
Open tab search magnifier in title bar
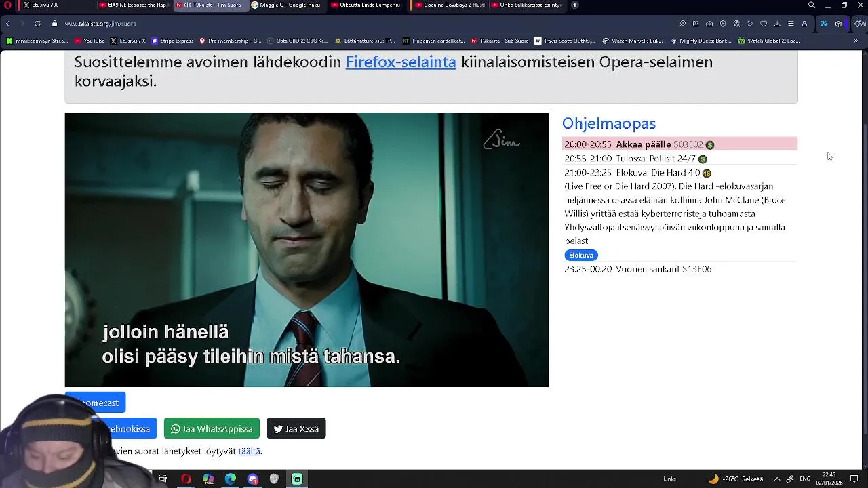click(x=811, y=5)
